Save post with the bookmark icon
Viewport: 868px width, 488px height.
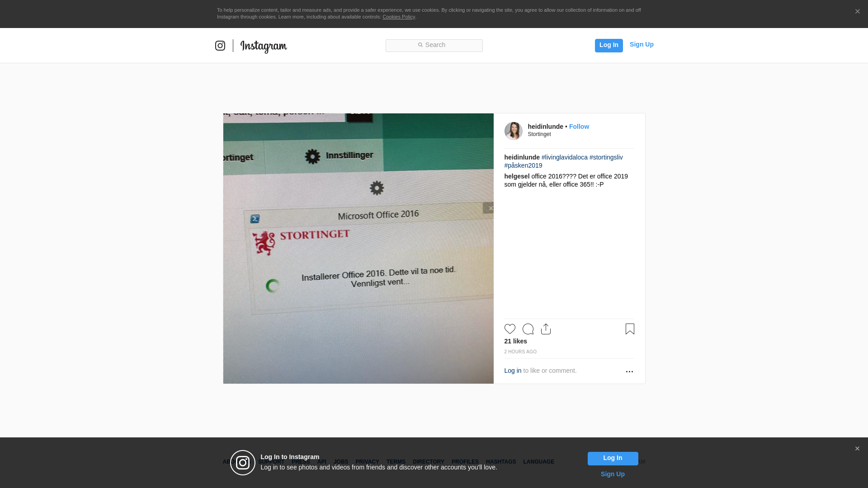coord(630,329)
